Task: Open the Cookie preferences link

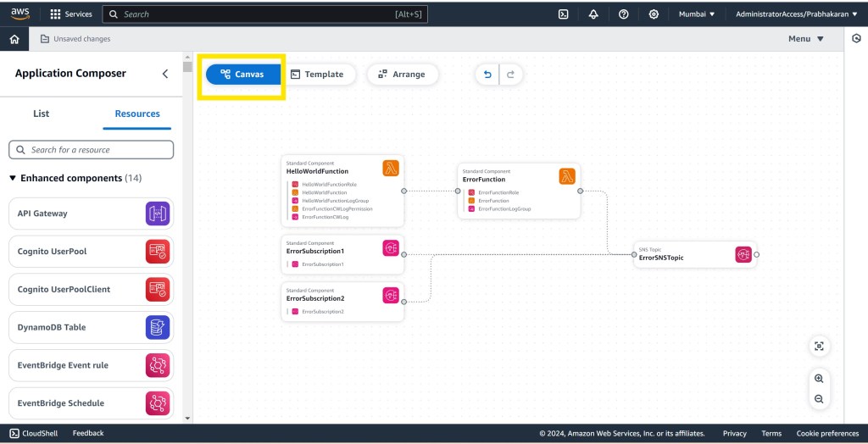Action: click(827, 433)
